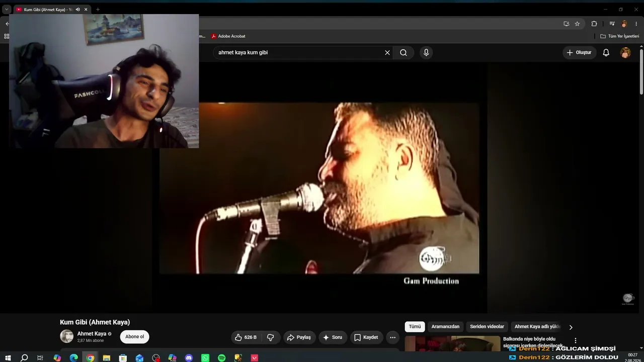Open YouTube notifications bell
Image resolution: width=644 pixels, height=362 pixels.
(x=606, y=52)
